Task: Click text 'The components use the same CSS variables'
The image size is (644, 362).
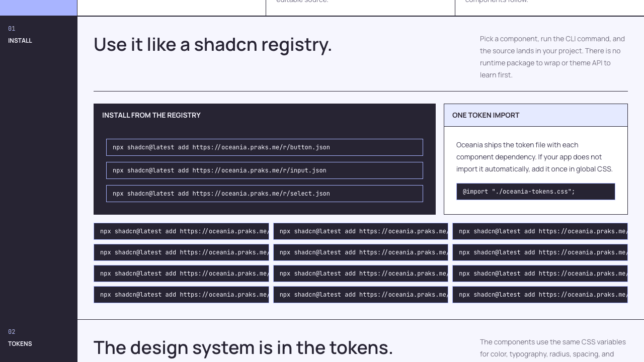Action: [553, 348]
